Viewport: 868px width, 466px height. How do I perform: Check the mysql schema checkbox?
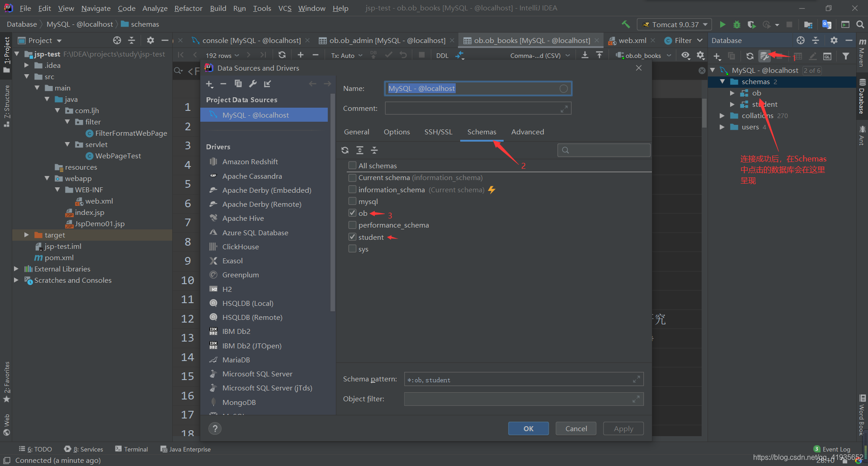tap(352, 201)
